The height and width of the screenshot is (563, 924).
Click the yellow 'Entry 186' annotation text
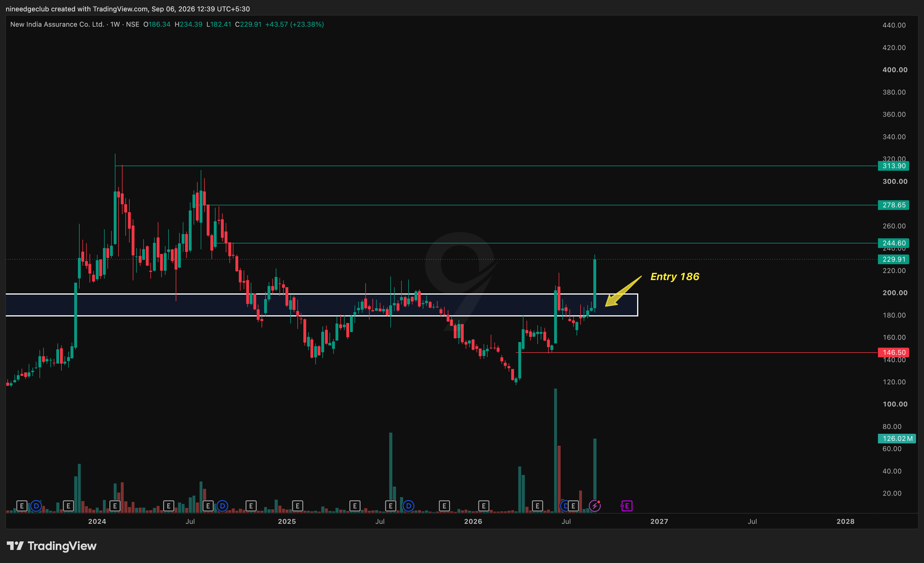675,276
